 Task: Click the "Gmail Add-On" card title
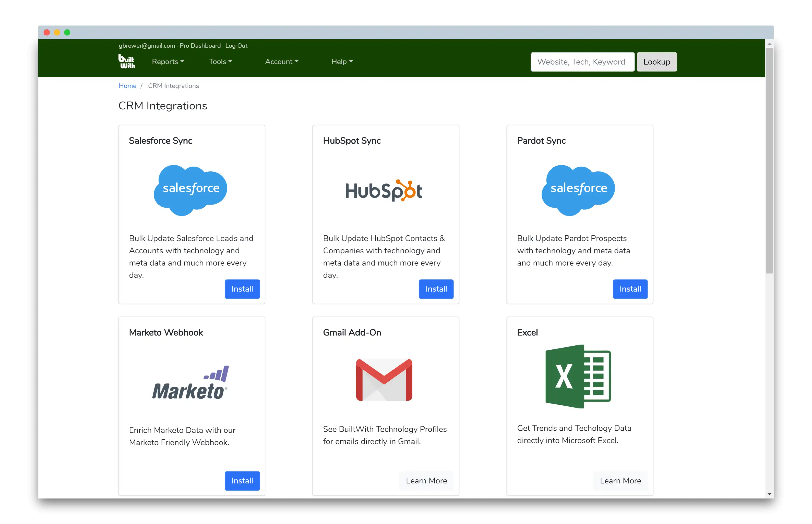click(352, 332)
